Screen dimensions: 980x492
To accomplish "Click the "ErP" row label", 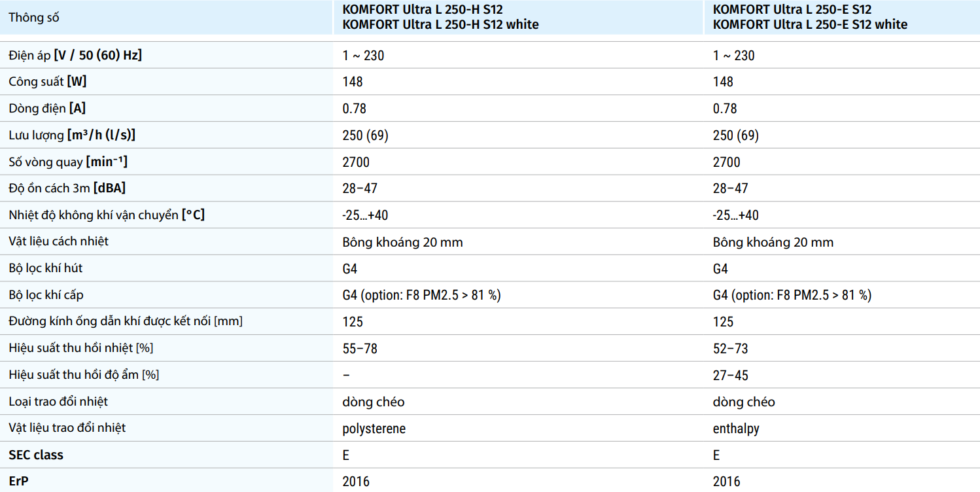I will tap(19, 482).
